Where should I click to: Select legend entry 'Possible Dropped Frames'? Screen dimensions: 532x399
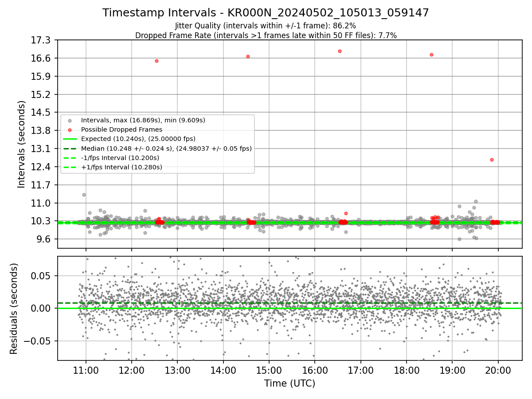click(x=121, y=129)
